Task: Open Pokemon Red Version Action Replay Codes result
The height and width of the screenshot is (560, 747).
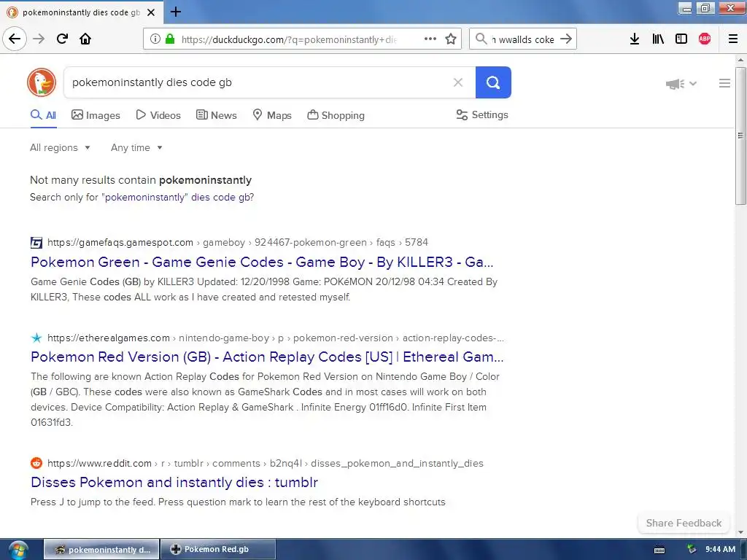Action: pyautogui.click(x=267, y=357)
